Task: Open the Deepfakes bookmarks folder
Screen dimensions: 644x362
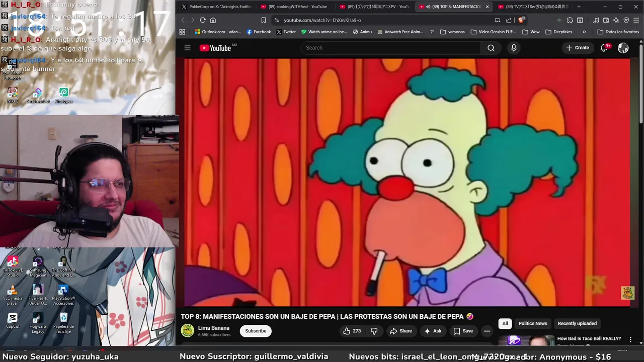Action: coord(559,32)
